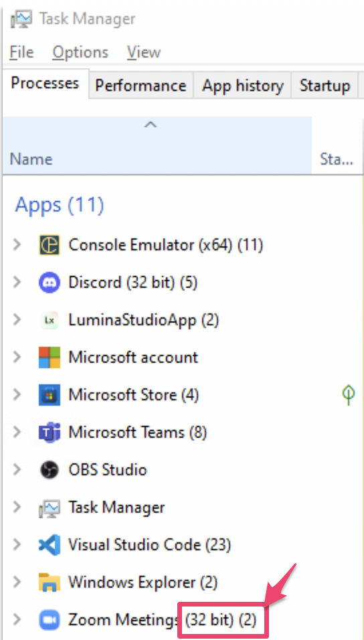Screen dimensions: 364x640
Task: Click the Discord app icon
Action: pyautogui.click(x=50, y=283)
